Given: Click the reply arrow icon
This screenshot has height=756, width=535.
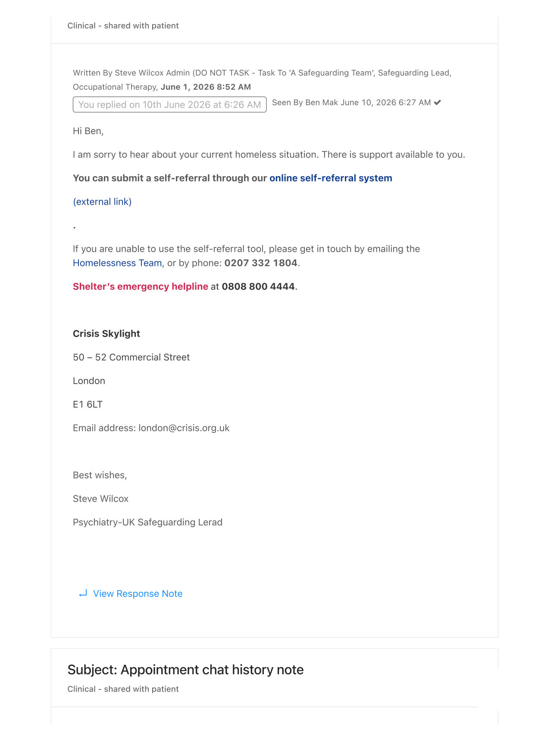Looking at the screenshot, I should pyautogui.click(x=83, y=594).
